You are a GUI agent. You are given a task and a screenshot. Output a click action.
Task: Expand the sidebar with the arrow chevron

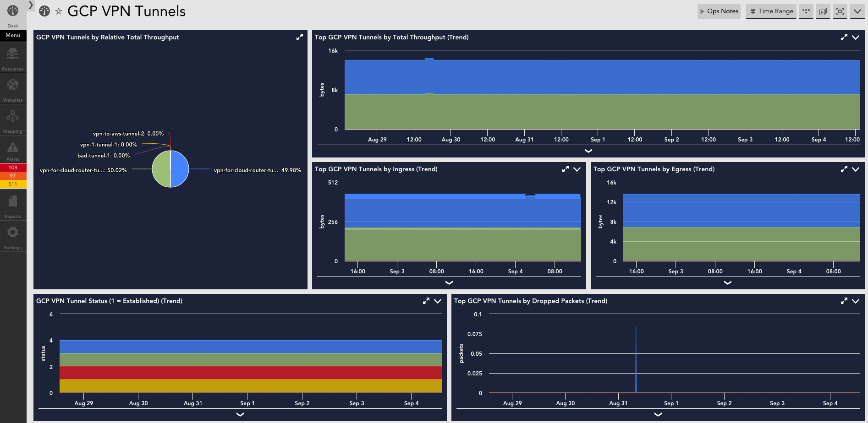(31, 5)
